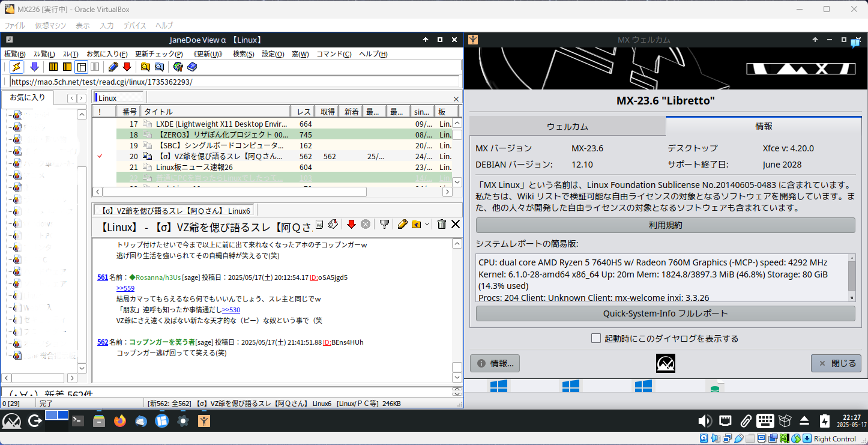Enable the 起動時にこのダイヤログを表示する checkbox
This screenshot has width=868, height=445.
pos(596,338)
